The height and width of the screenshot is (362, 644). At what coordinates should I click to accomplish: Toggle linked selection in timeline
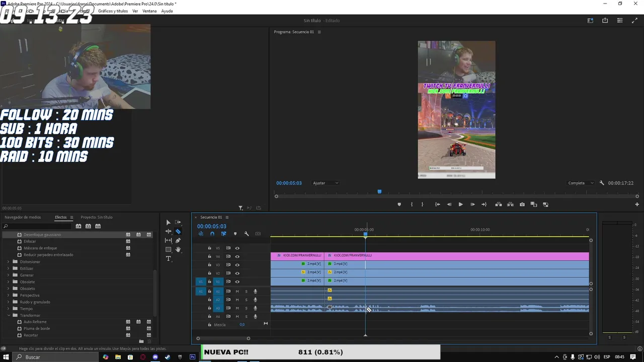coord(224,234)
